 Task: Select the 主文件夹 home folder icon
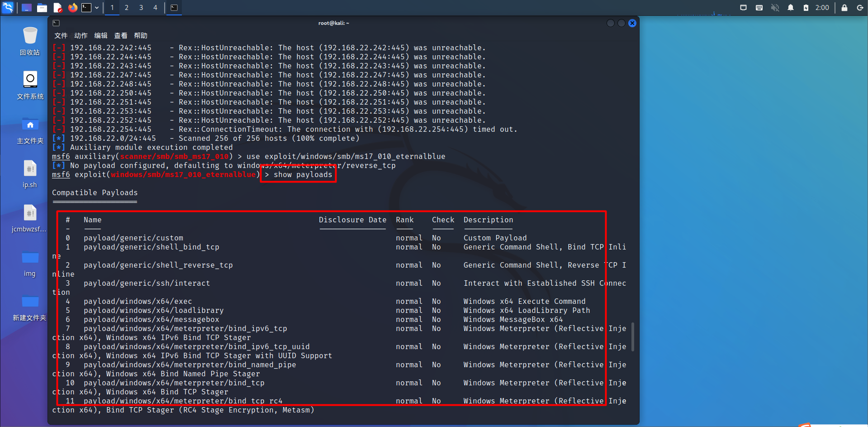[x=30, y=130]
